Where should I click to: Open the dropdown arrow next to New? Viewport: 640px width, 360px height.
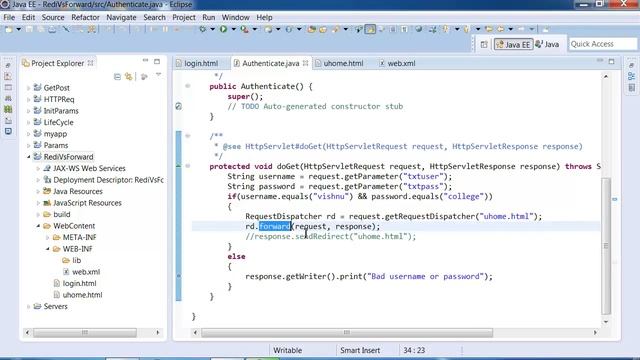click(x=18, y=29)
